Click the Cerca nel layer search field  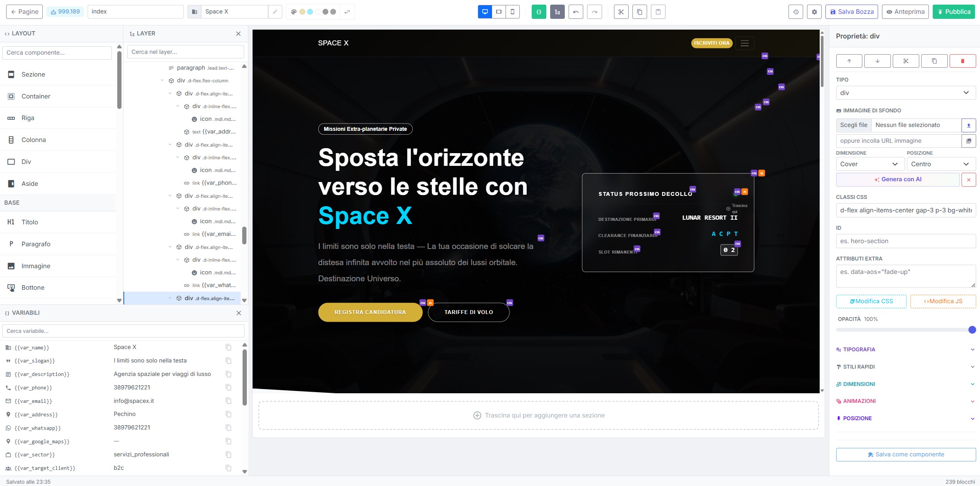[x=185, y=52]
